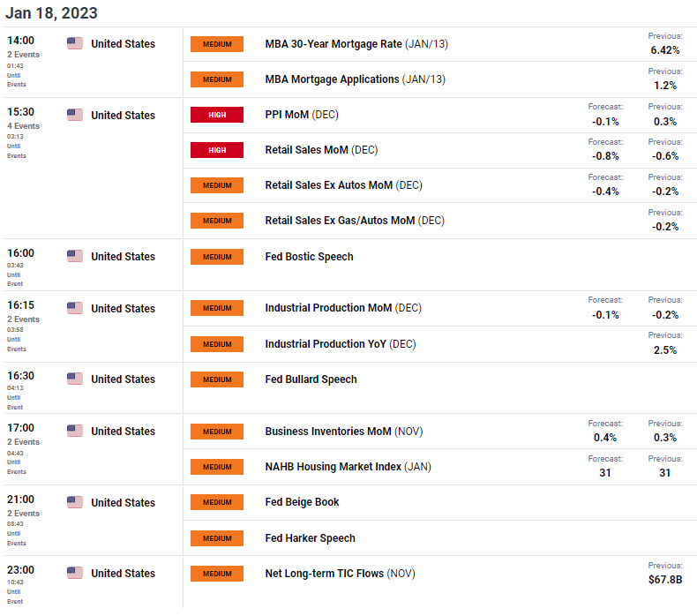Open the Fed Beige Book event

[x=302, y=502]
